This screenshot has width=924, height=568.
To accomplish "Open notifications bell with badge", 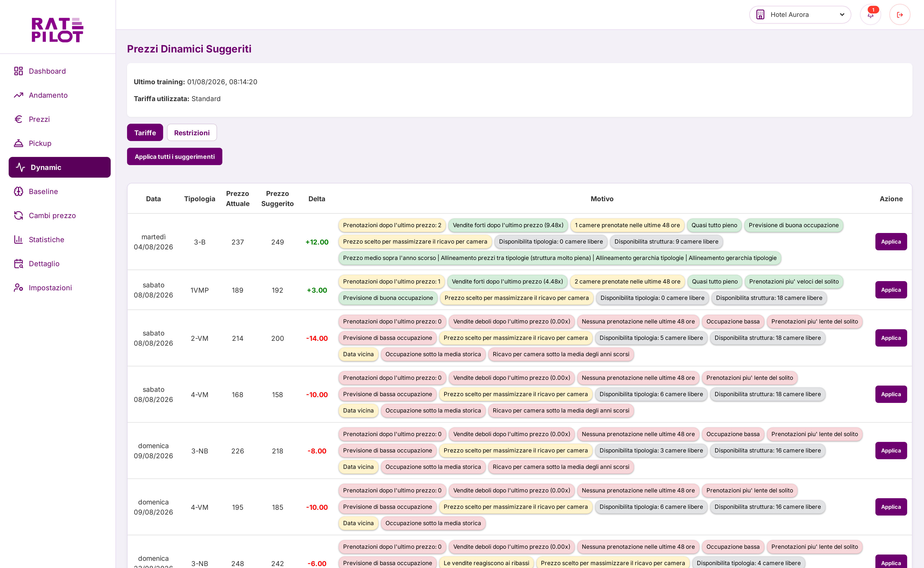I will tap(870, 15).
